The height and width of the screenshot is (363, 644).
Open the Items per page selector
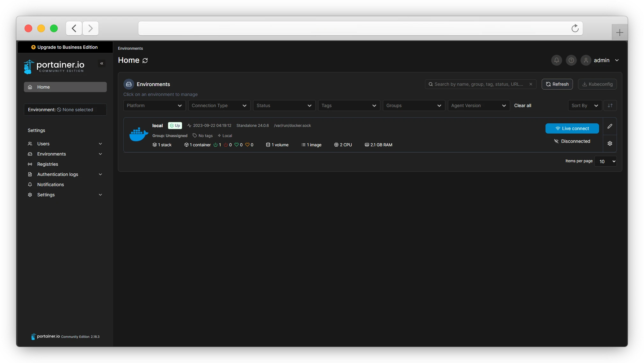click(x=605, y=161)
